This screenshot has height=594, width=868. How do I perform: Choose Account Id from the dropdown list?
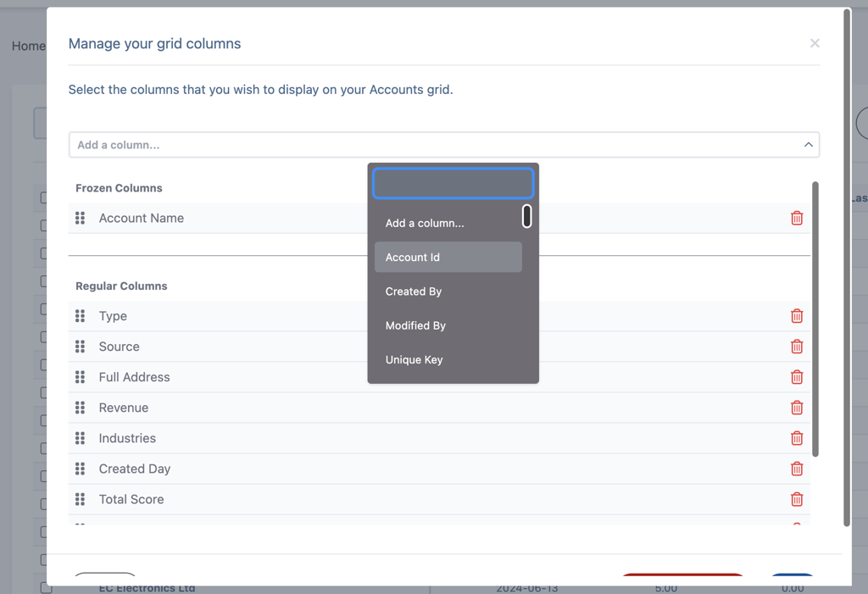pyautogui.click(x=448, y=257)
